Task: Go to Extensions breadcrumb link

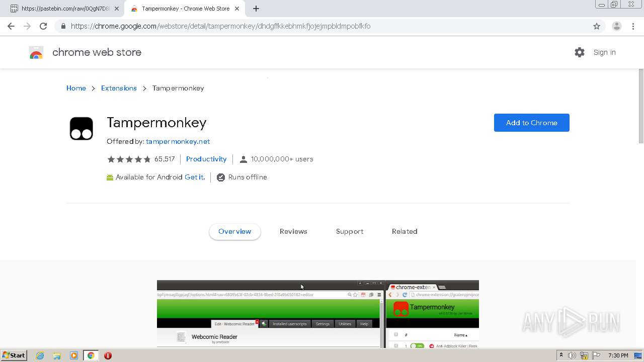Action: pyautogui.click(x=119, y=88)
